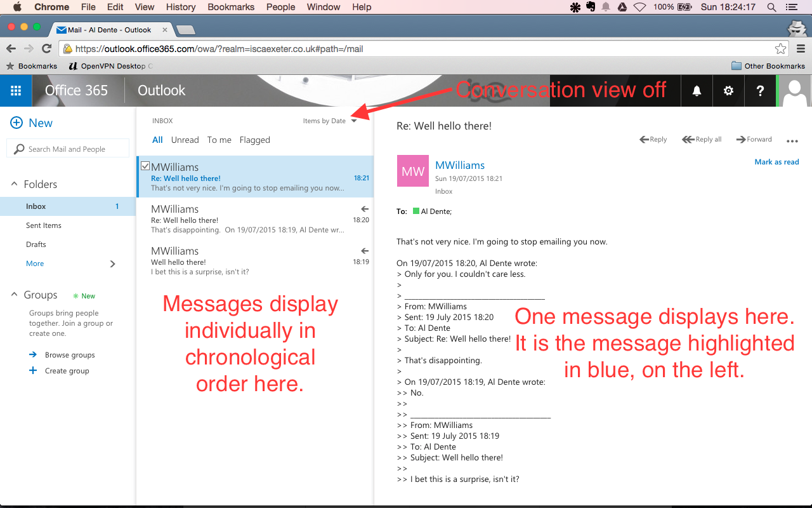Collapse the Groups section
Viewport: 812px width, 508px height.
tap(14, 295)
